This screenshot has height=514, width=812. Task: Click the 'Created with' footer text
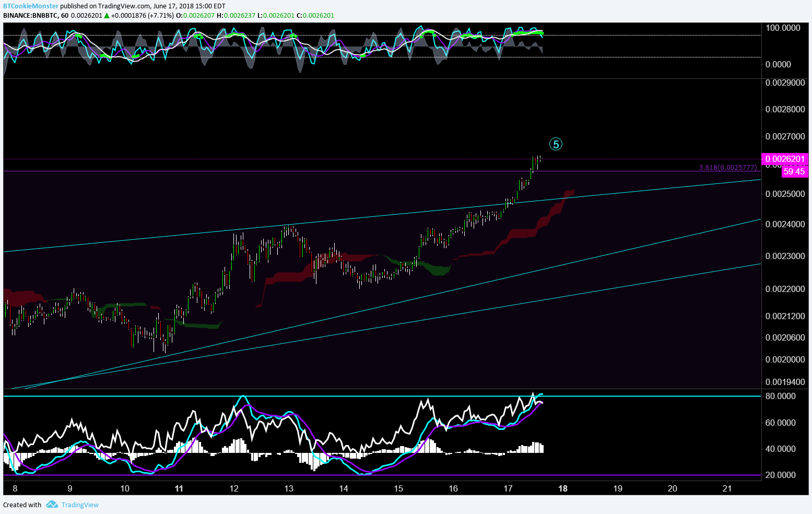pos(22,505)
